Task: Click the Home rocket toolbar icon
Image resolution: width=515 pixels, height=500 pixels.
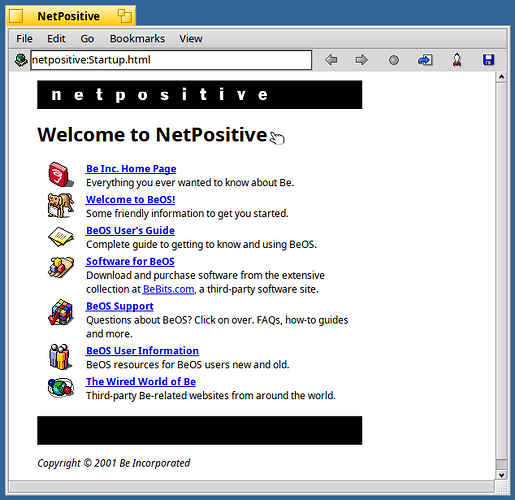Action: coord(457,60)
